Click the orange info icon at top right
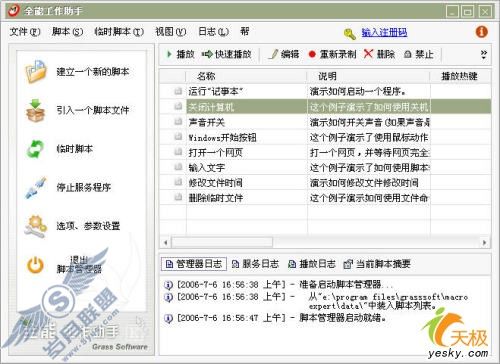The image size is (500, 364). (x=481, y=32)
